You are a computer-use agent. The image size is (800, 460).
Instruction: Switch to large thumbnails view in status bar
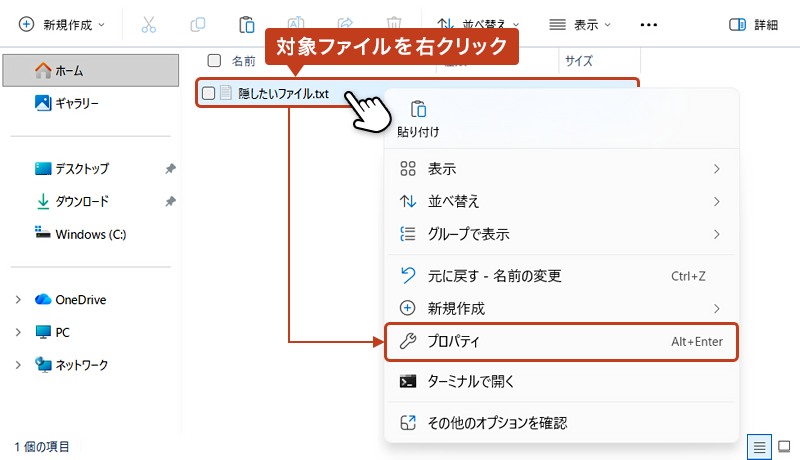[x=784, y=447]
